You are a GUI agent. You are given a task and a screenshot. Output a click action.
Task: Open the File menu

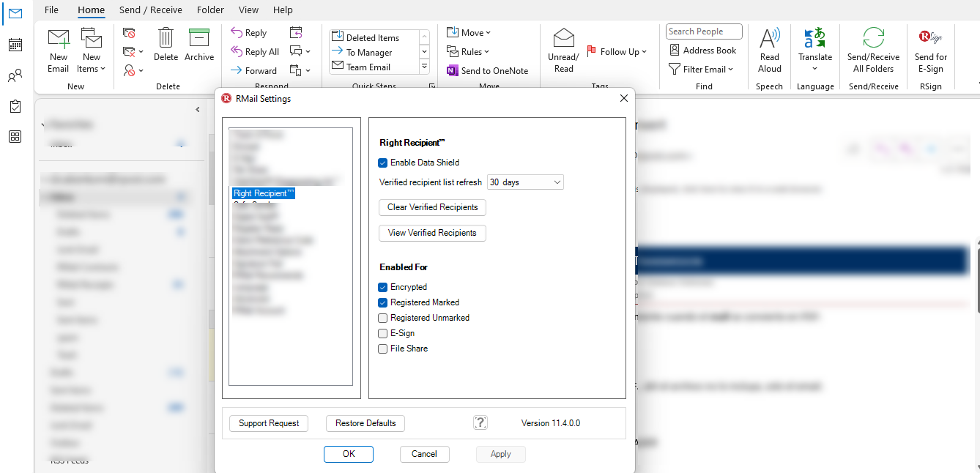pos(51,10)
